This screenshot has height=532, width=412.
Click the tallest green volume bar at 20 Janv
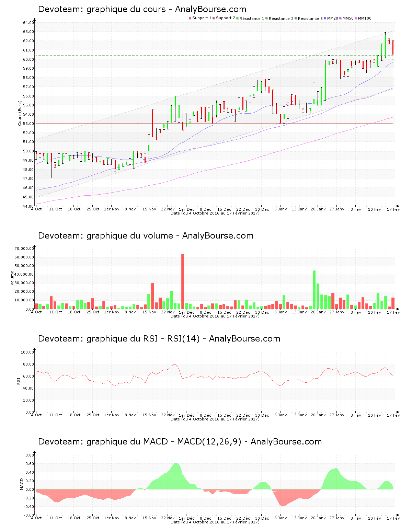point(314,290)
